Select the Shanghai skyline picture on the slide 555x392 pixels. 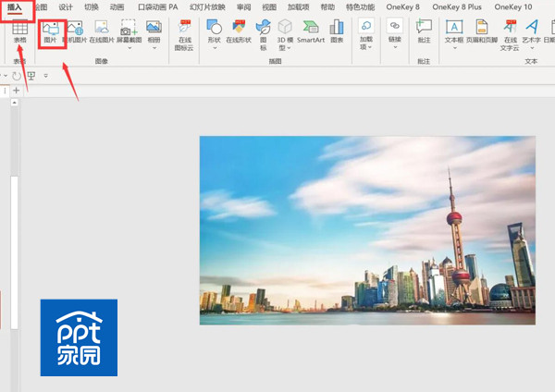[367, 230]
